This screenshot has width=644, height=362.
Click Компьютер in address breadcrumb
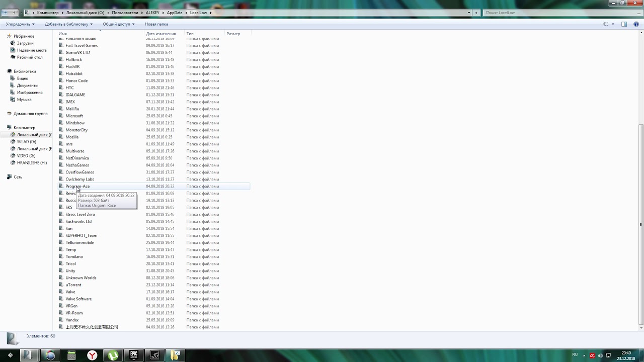[48, 13]
